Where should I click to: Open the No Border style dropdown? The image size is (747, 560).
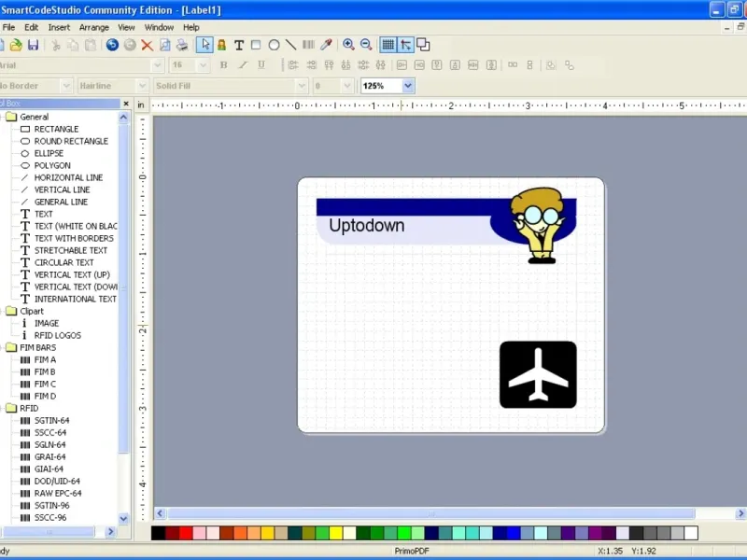click(x=66, y=86)
